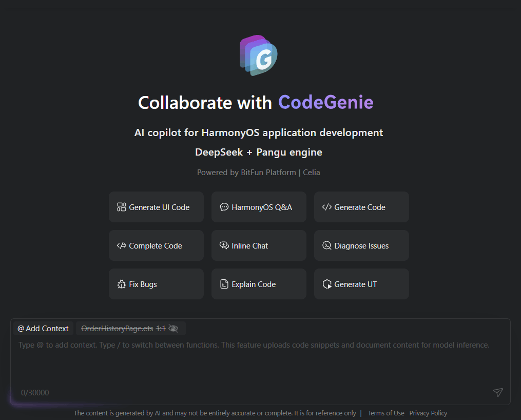Open the Privacy Policy link
Image resolution: width=521 pixels, height=420 pixels.
click(x=428, y=413)
